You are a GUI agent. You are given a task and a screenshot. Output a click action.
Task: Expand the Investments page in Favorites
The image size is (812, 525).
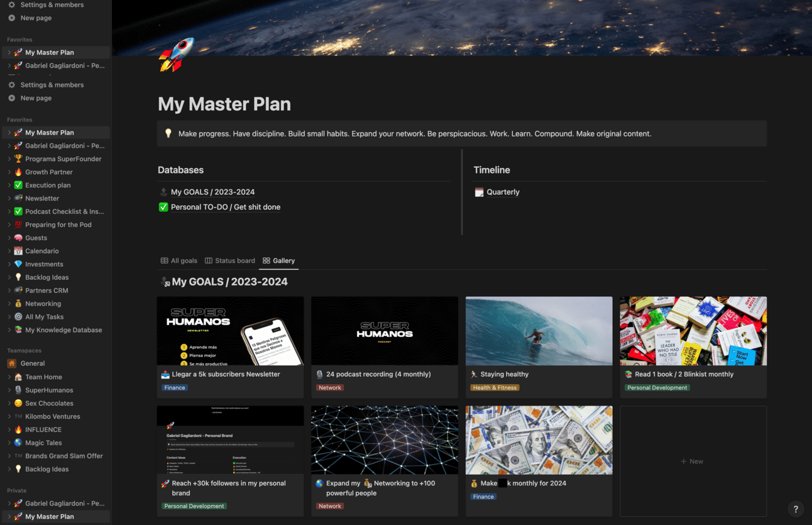pos(9,265)
